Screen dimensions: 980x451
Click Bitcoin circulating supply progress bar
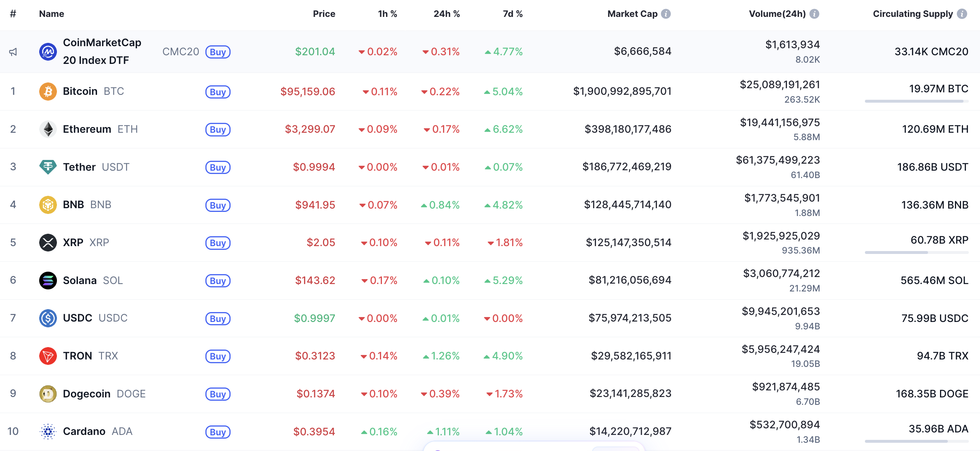(916, 101)
